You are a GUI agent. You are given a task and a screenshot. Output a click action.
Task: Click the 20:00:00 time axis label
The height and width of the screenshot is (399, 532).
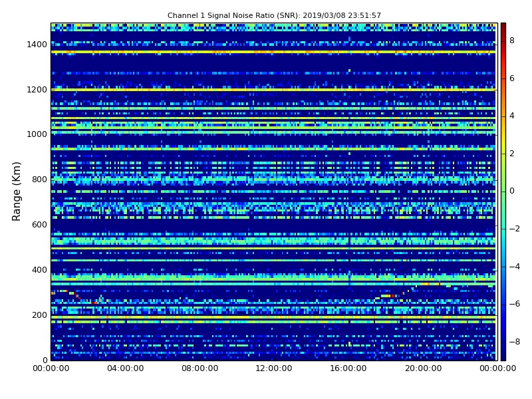[423, 368]
